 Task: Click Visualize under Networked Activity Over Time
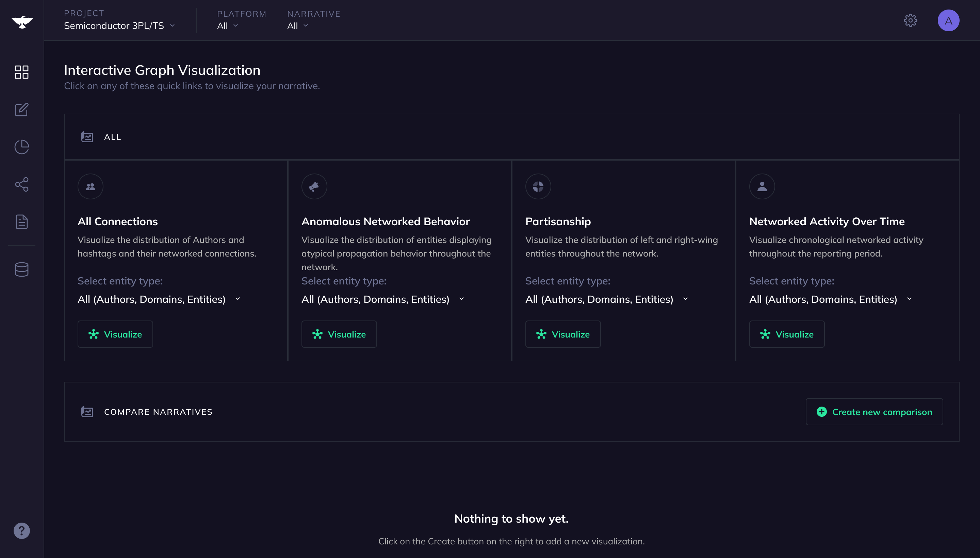[786, 334]
